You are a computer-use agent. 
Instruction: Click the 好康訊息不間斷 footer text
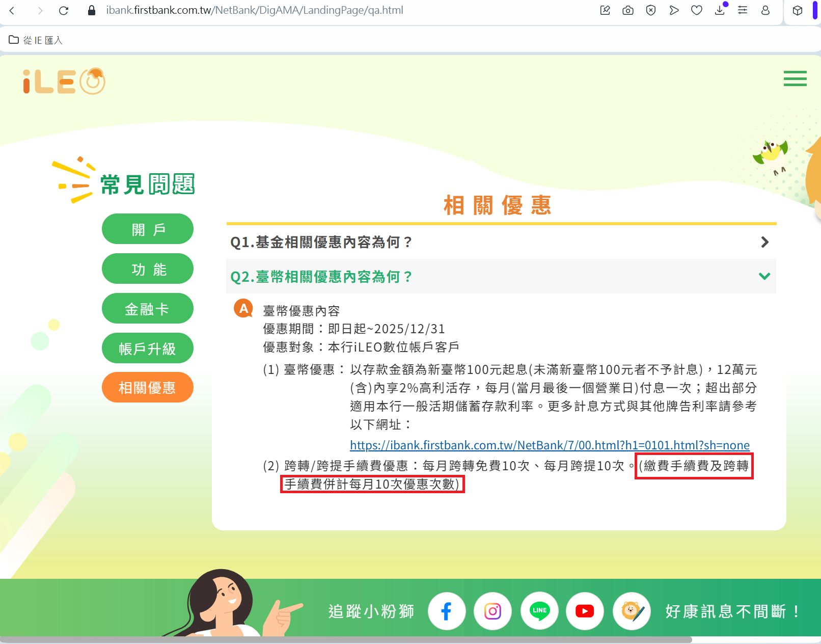(733, 611)
